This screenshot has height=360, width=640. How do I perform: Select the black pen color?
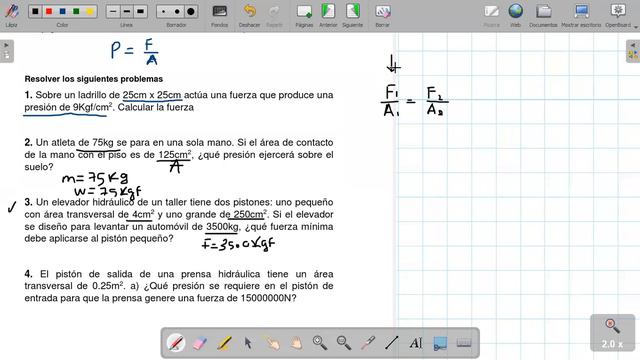(x=36, y=11)
